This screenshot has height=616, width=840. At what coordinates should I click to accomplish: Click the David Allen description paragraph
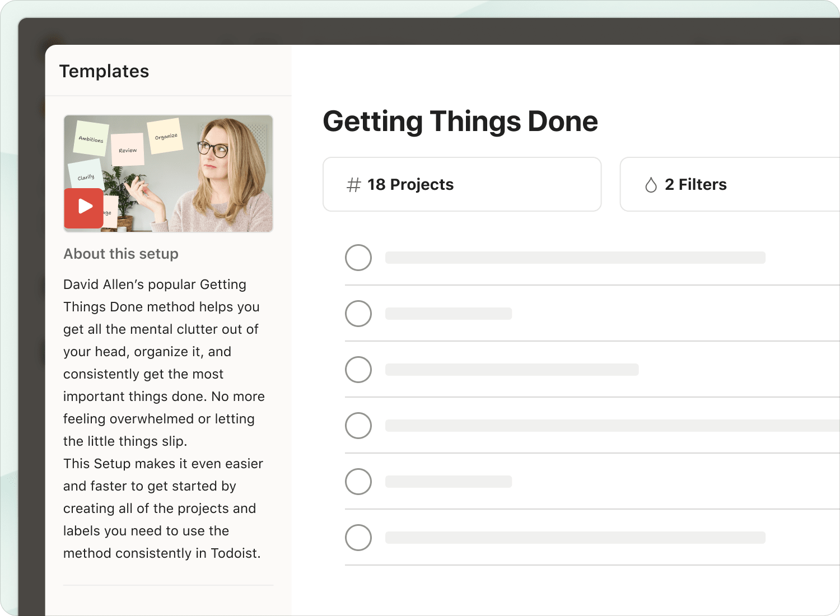click(x=162, y=362)
